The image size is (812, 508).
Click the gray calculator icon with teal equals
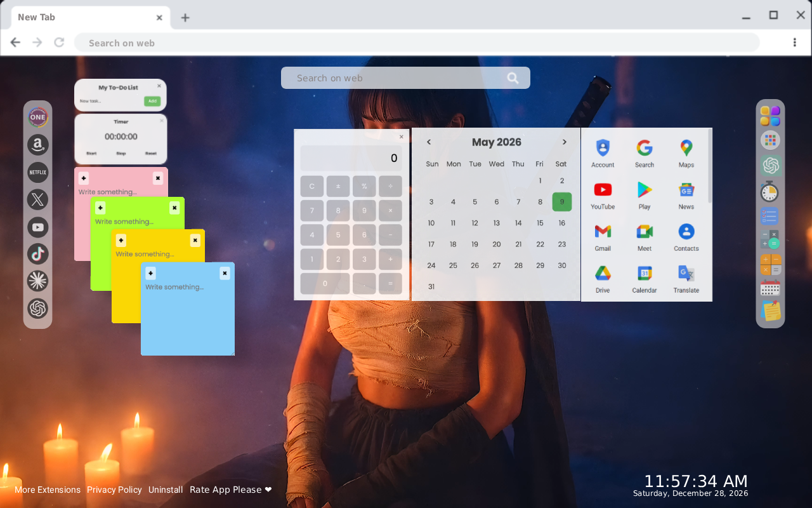pos(770,240)
